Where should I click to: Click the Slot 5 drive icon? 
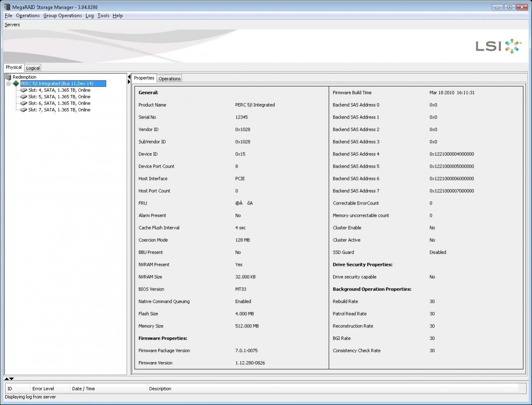tap(24, 97)
